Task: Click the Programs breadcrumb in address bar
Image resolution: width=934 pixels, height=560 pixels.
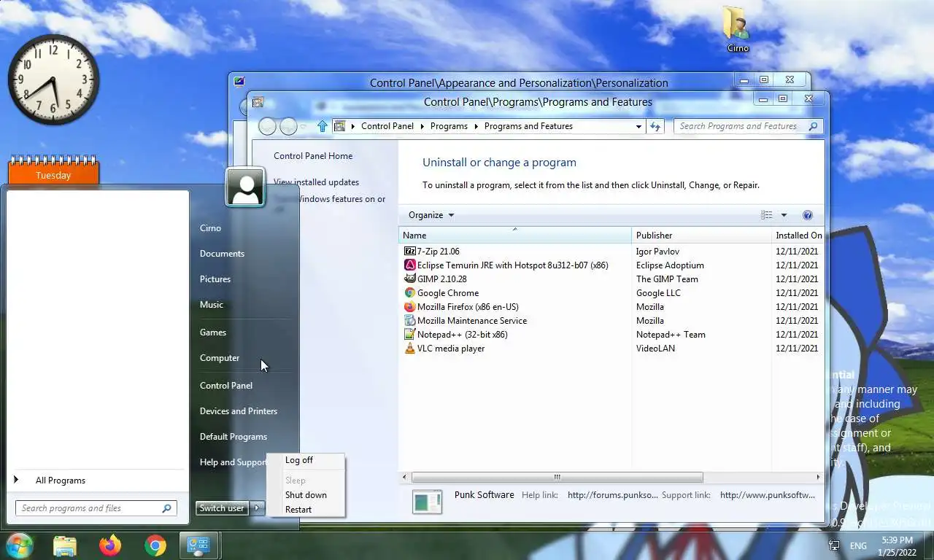Action: [449, 126]
